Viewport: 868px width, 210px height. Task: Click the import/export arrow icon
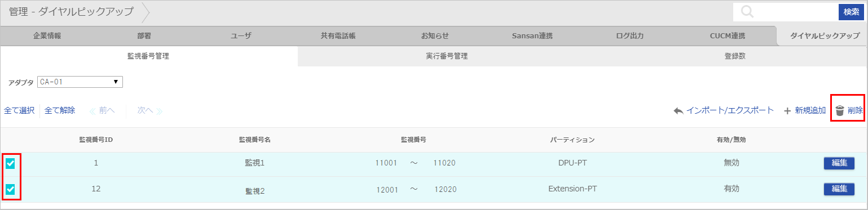[678, 111]
